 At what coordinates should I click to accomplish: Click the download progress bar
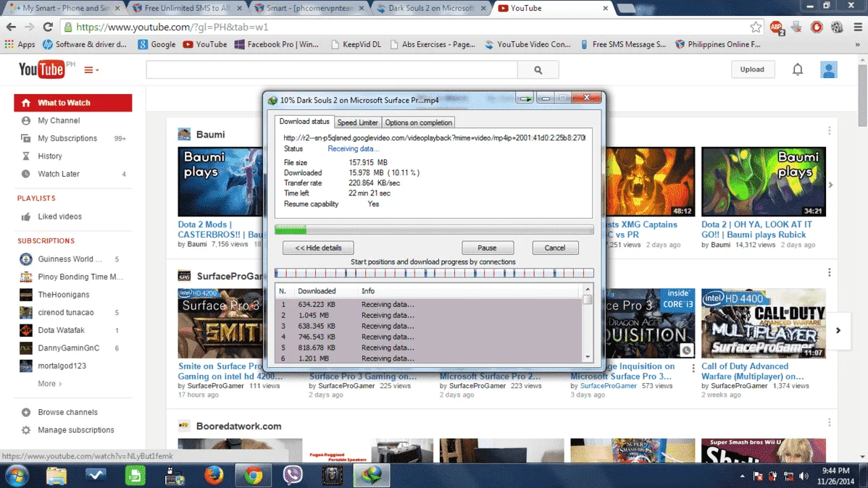tap(434, 230)
